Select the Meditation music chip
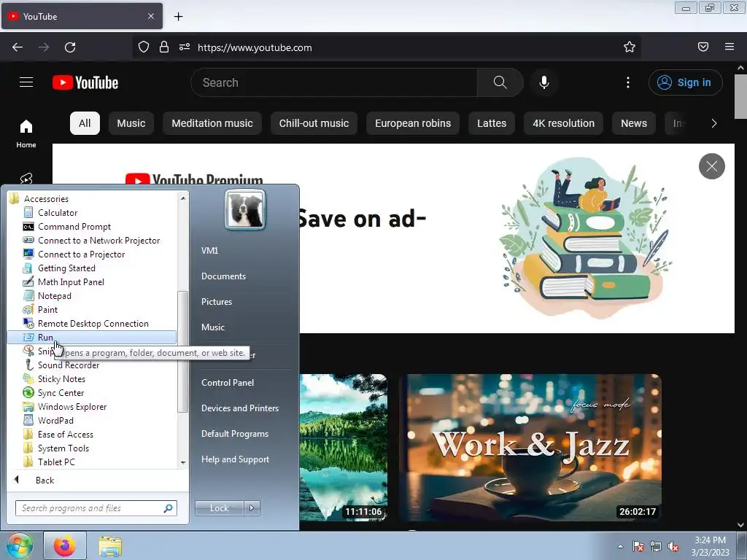747x560 pixels. pos(212,123)
